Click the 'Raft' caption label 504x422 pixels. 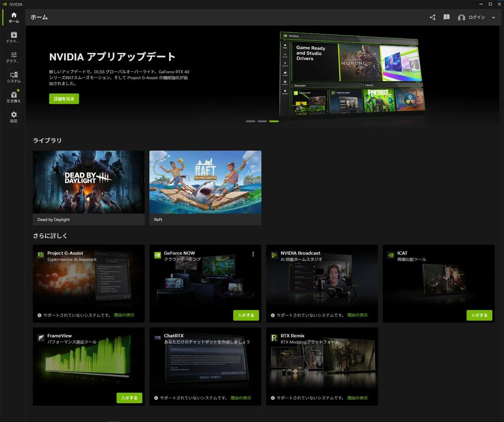click(x=158, y=220)
